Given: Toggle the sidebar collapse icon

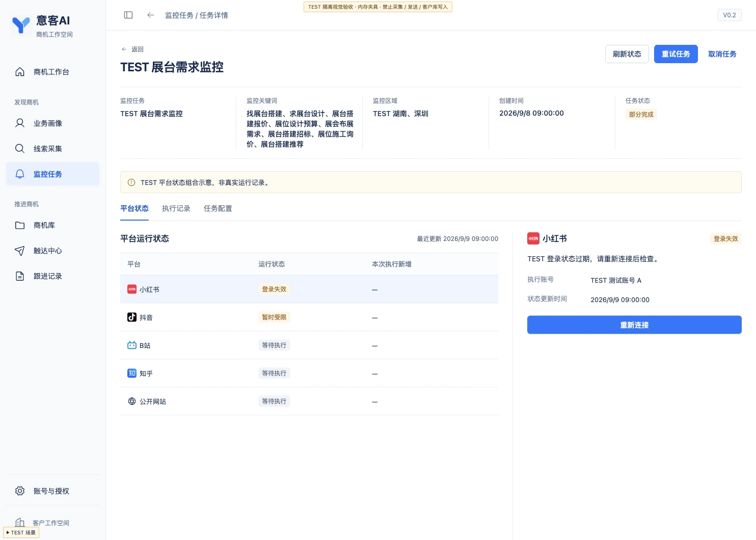Looking at the screenshot, I should (128, 15).
